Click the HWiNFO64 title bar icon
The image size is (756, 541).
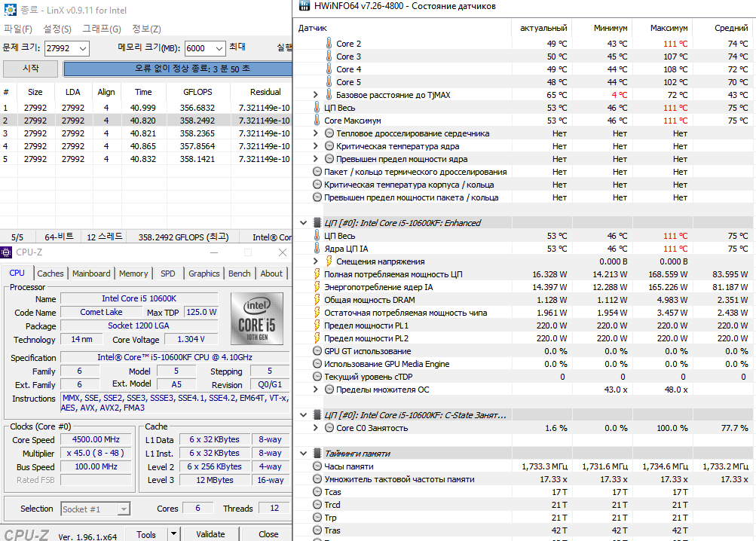click(305, 6)
